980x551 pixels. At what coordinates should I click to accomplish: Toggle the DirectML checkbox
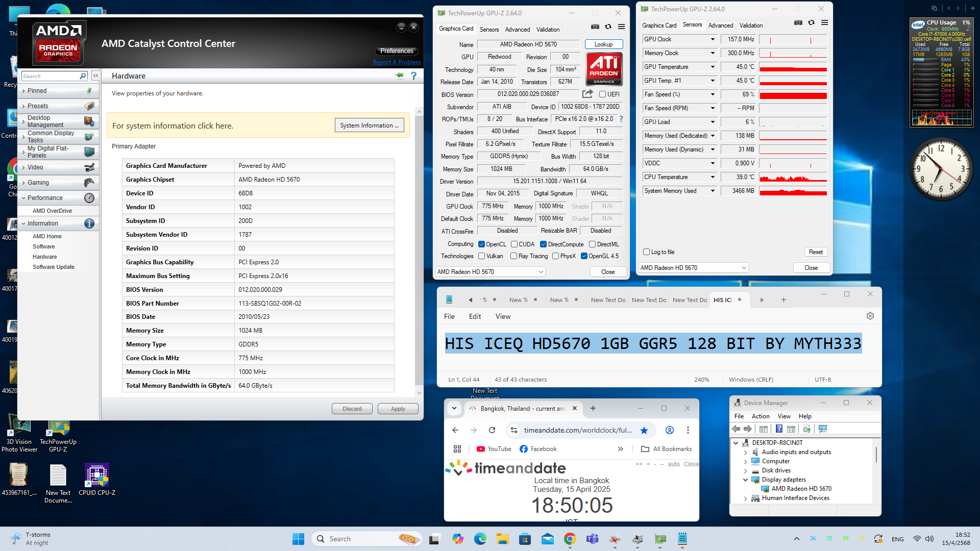pyautogui.click(x=593, y=244)
